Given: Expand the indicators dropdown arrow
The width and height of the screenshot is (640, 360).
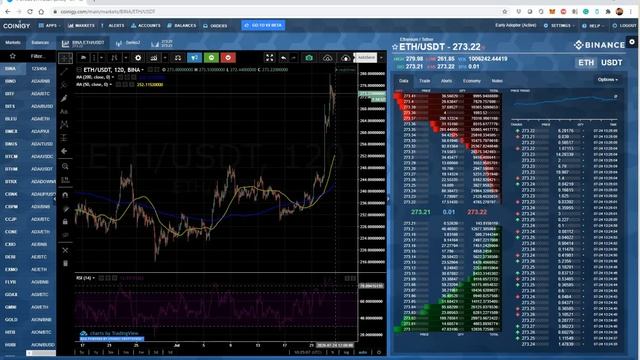Looking at the screenshot, I should 165,58.
